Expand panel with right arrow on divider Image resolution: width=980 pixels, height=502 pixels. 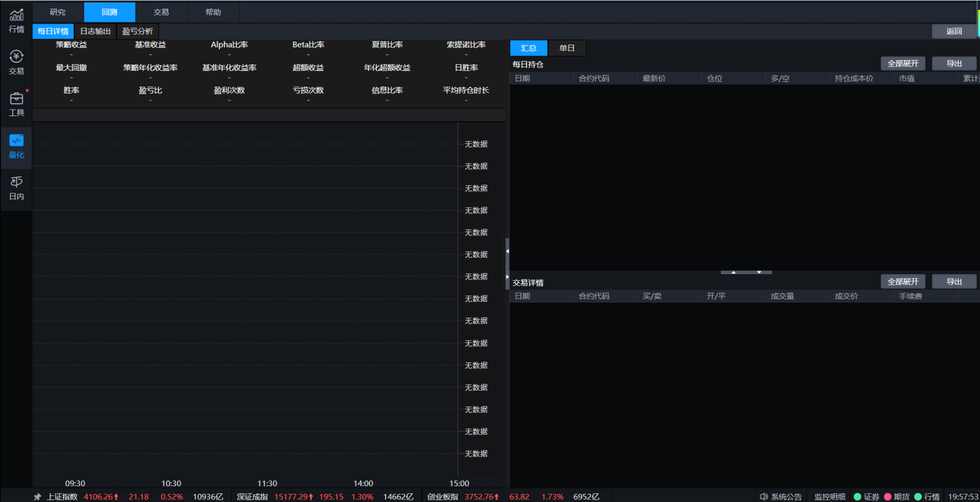click(x=507, y=277)
